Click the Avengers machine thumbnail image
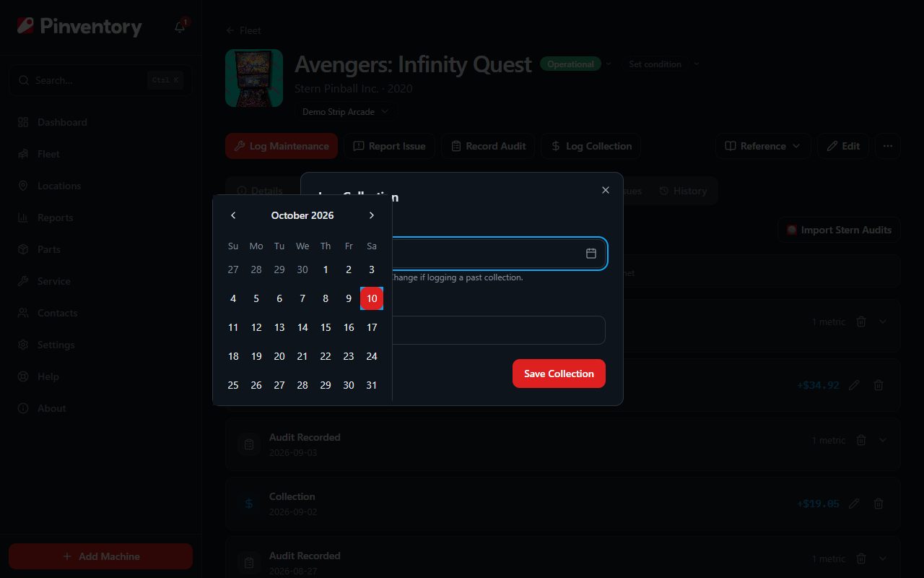 254,78
